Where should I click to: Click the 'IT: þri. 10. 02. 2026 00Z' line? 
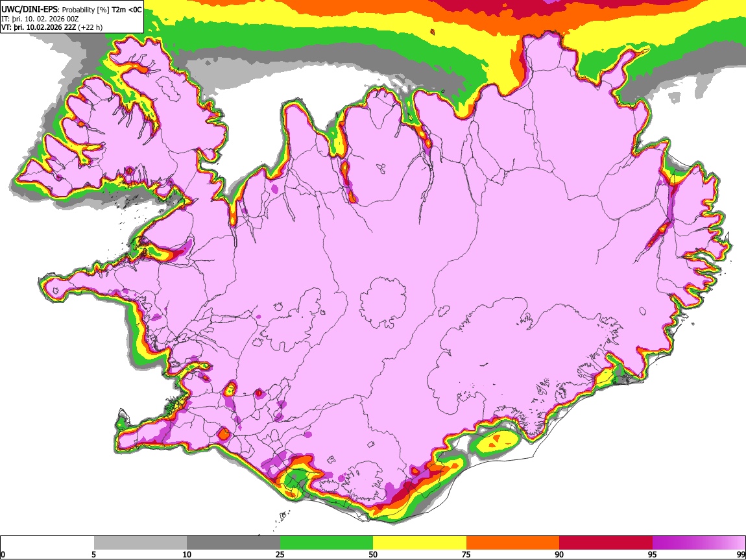pyautogui.click(x=40, y=19)
